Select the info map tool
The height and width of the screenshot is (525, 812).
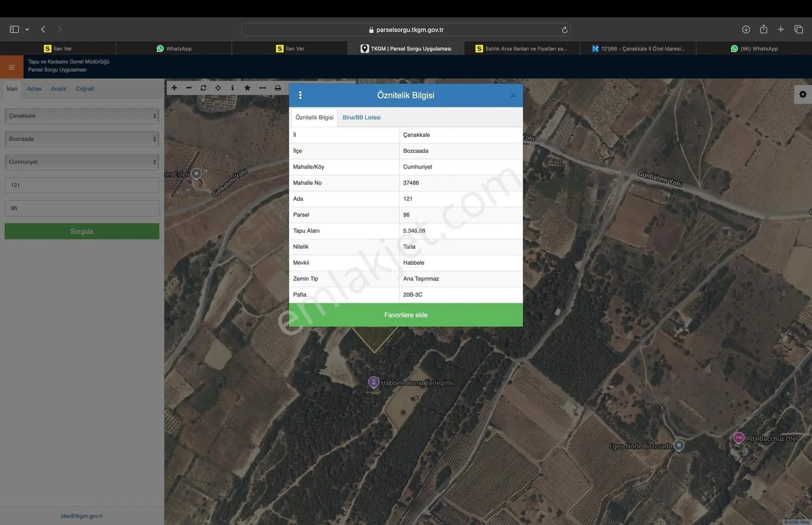[232, 88]
